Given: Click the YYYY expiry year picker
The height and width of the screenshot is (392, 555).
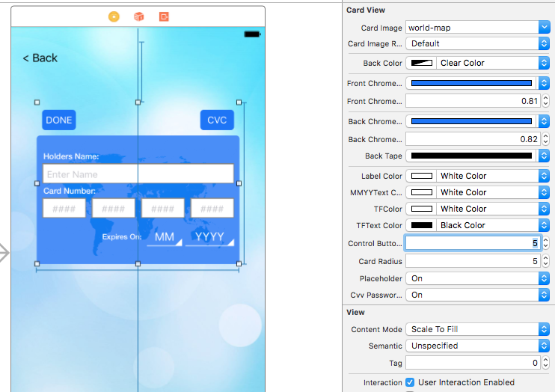Looking at the screenshot, I should (209, 237).
